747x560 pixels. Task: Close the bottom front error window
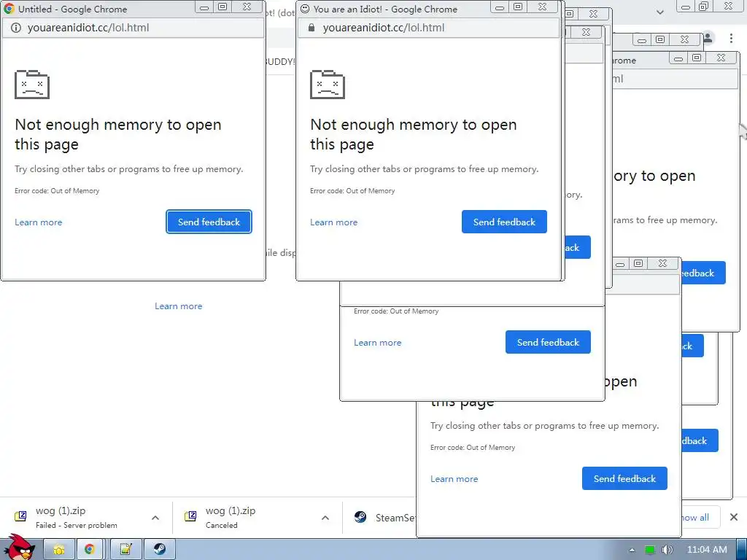662,263
